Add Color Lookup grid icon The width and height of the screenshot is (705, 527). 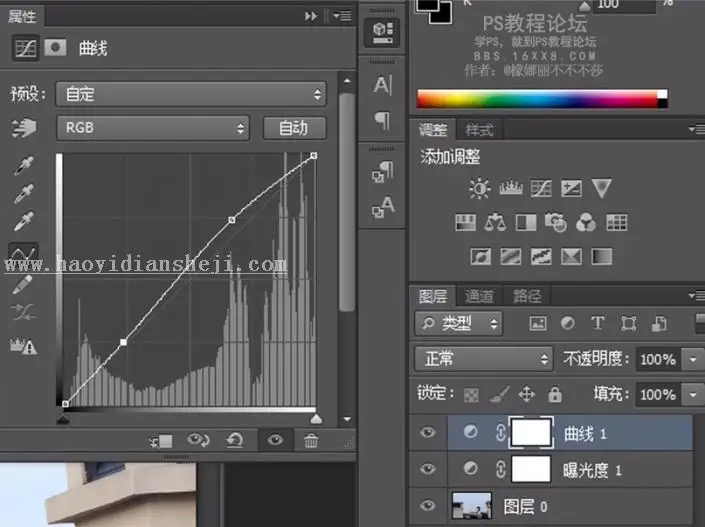616,223
